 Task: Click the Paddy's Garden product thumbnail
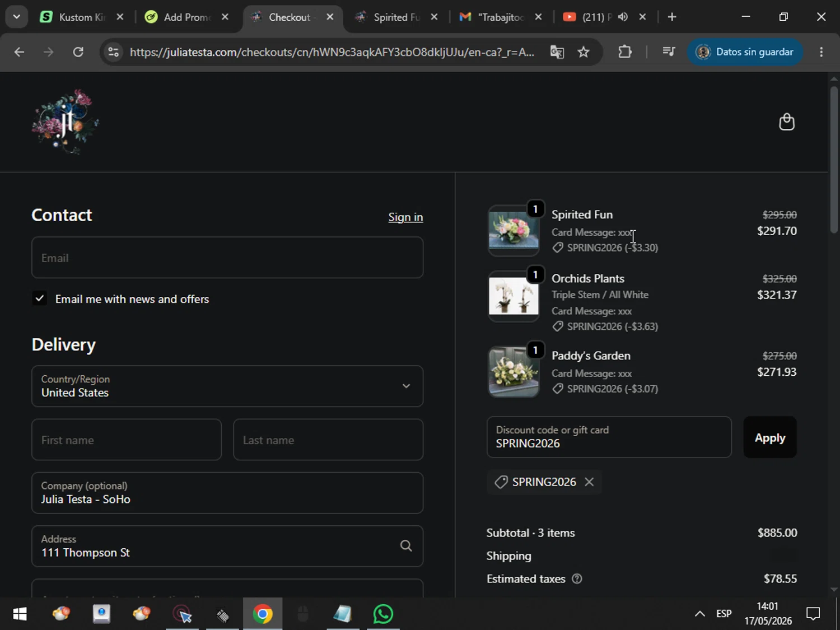(514, 372)
